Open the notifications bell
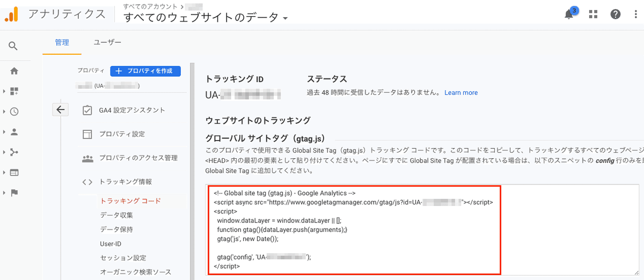The width and height of the screenshot is (644, 280). coord(569,14)
